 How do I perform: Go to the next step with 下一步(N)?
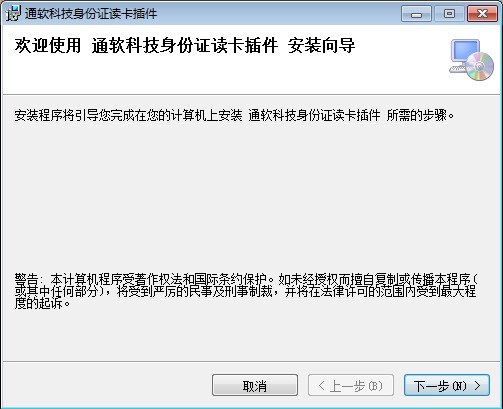447,386
